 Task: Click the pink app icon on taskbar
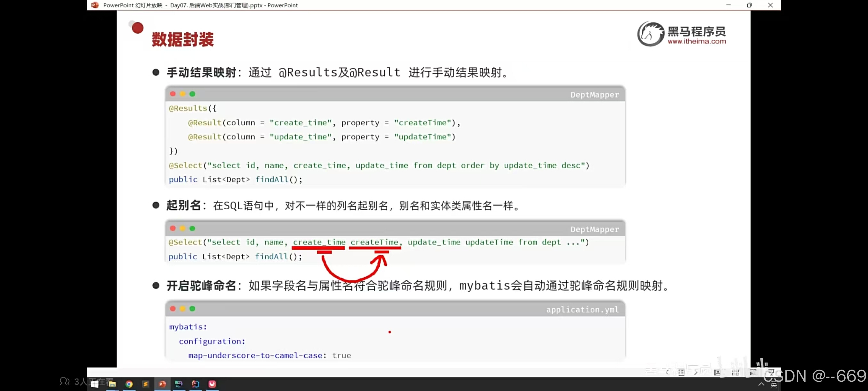pos(212,384)
